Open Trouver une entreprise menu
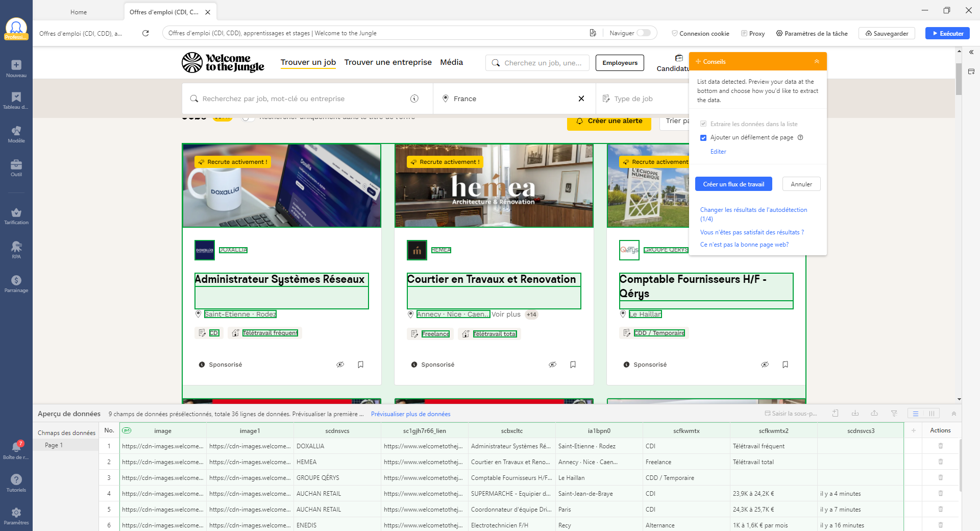The height and width of the screenshot is (531, 980). coord(388,62)
